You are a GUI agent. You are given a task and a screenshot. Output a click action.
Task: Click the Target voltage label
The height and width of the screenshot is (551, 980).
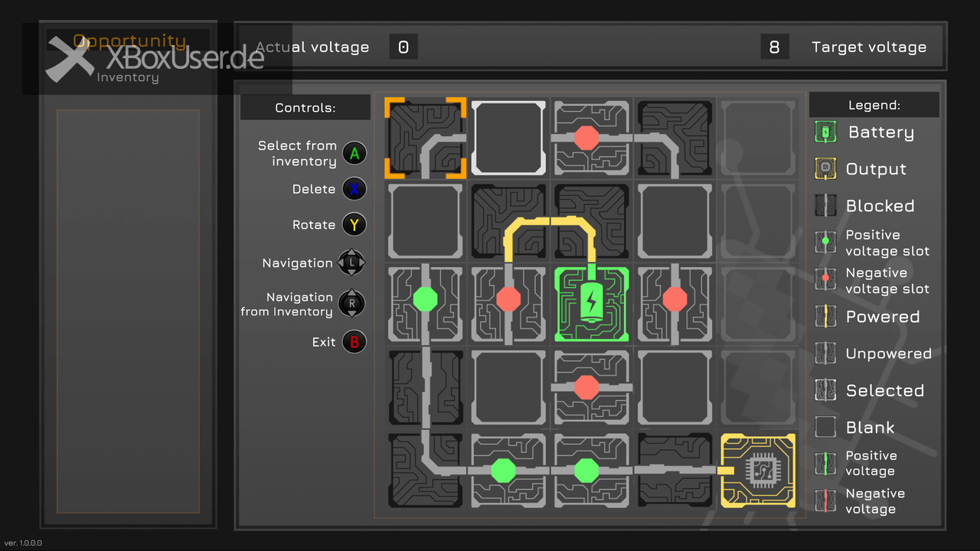click(869, 47)
